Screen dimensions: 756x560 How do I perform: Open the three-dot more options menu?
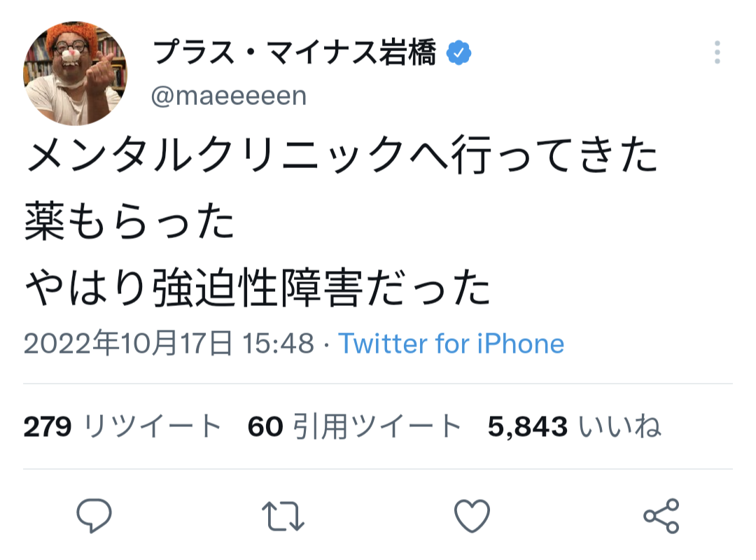click(x=717, y=52)
